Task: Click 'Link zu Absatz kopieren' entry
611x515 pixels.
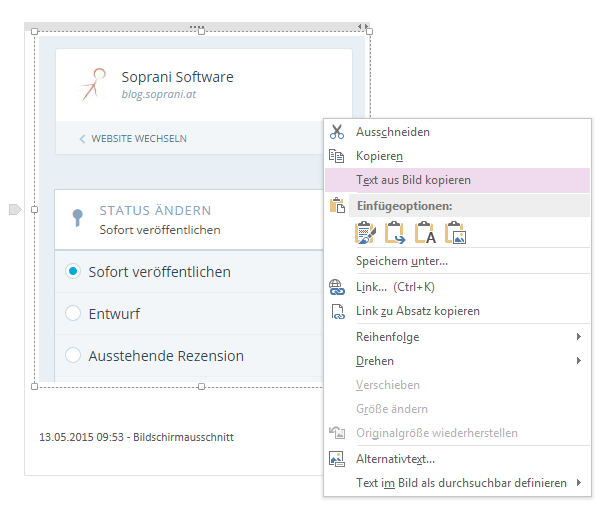Action: (x=418, y=311)
